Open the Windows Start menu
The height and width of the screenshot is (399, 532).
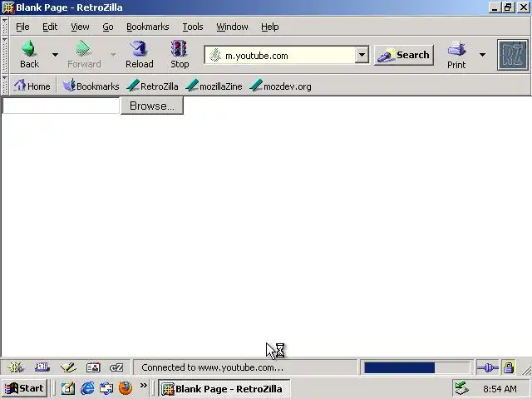(x=24, y=388)
